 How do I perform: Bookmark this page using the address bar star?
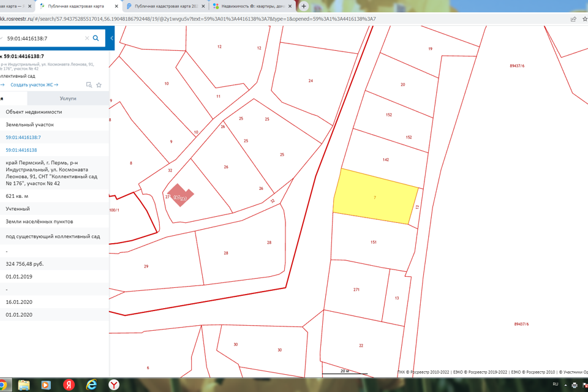(x=585, y=19)
